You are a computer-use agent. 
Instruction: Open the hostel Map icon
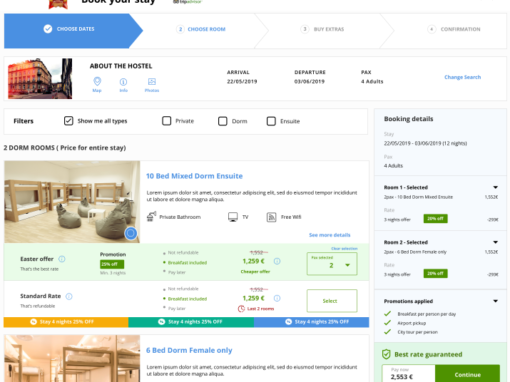click(97, 82)
